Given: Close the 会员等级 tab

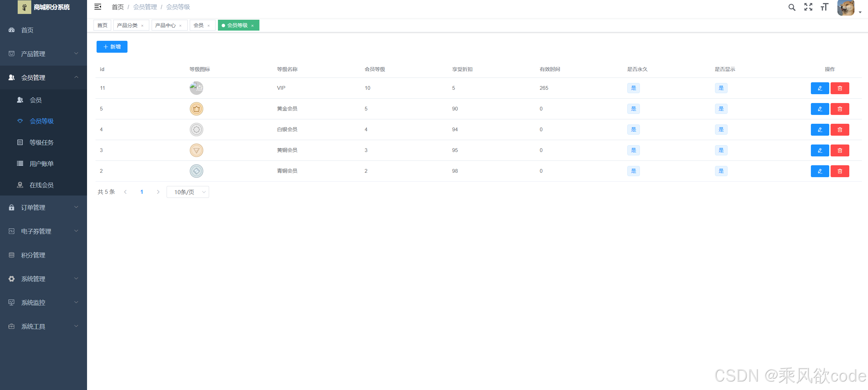Looking at the screenshot, I should 253,26.
